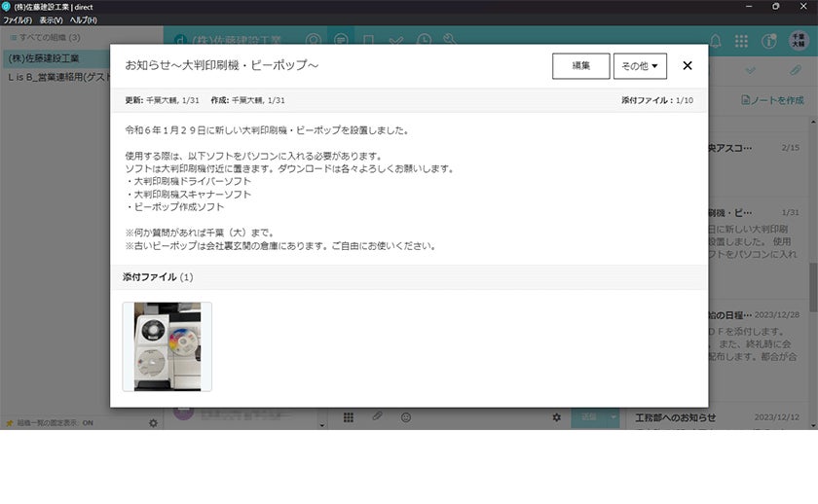
Task: Click the task checkmark icon in header
Action: click(396, 40)
